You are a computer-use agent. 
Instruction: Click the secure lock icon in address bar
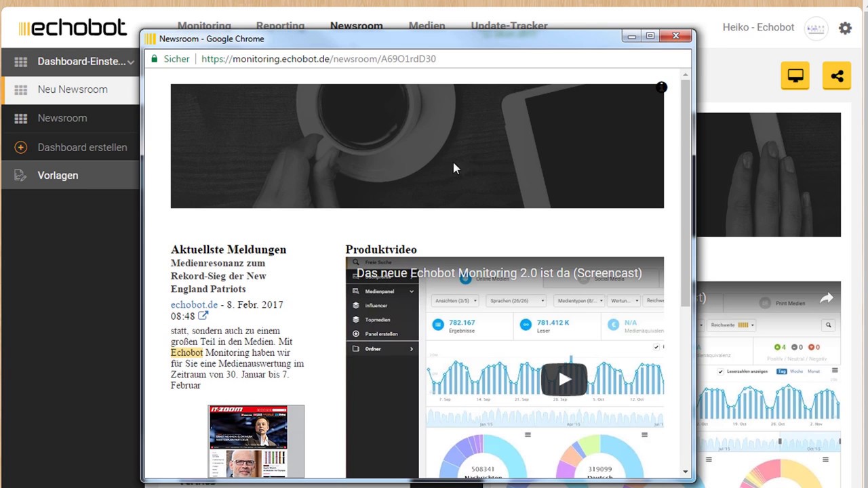click(x=155, y=59)
